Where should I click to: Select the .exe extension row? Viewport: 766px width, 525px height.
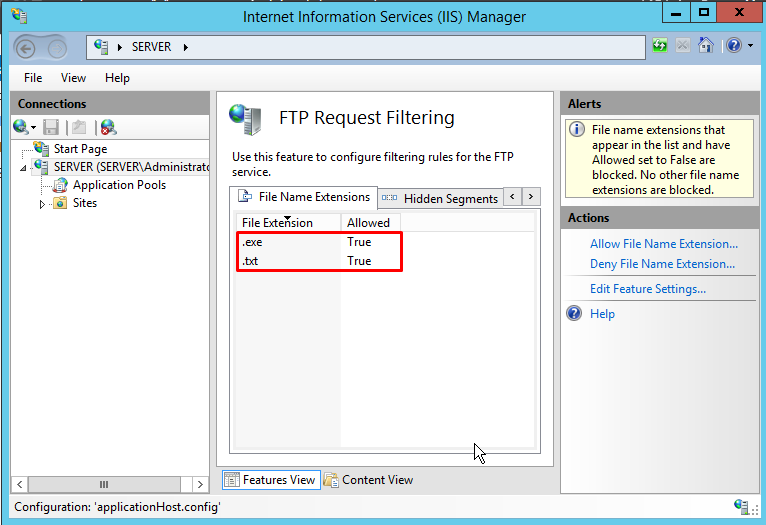click(x=290, y=242)
